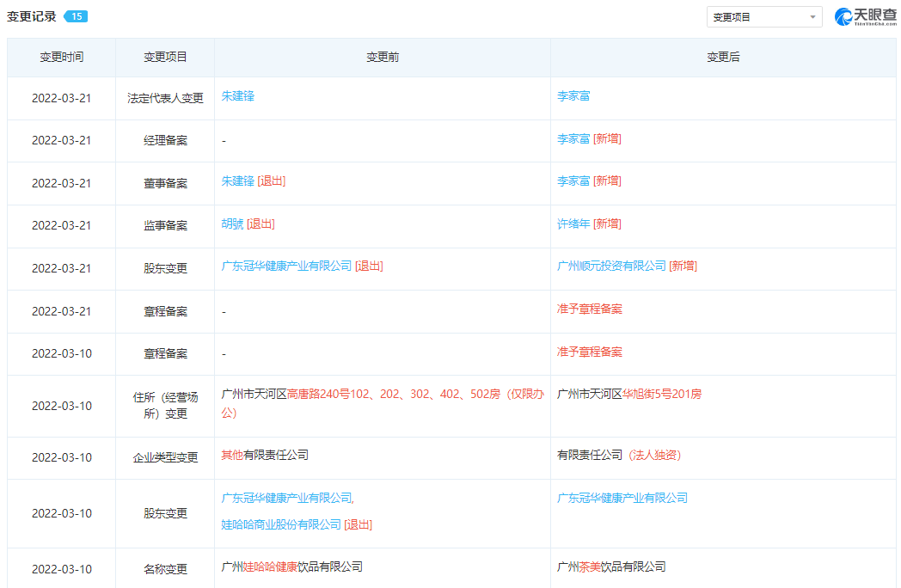Open the 变更项目 filter dropdown
This screenshot has height=588, width=901.
(763, 17)
